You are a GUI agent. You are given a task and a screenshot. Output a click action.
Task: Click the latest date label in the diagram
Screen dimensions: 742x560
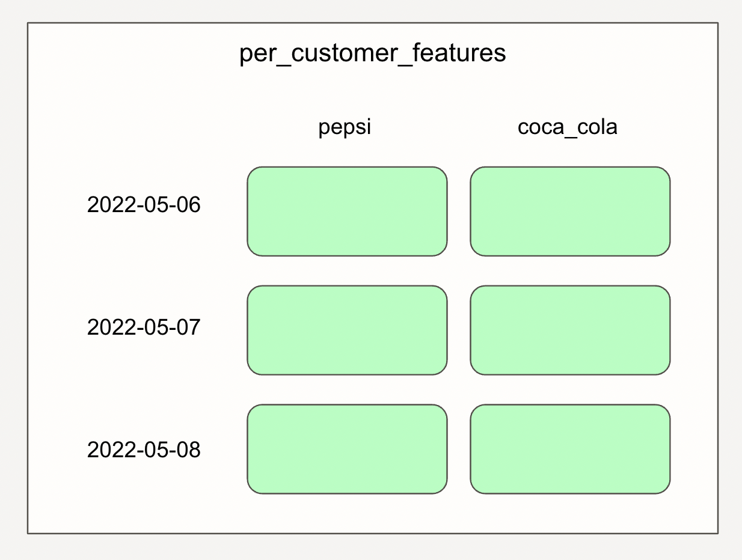144,450
